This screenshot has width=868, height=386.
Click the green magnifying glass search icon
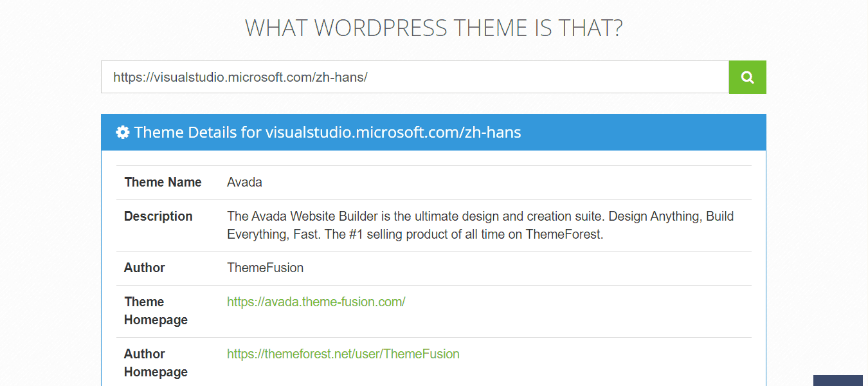(747, 77)
